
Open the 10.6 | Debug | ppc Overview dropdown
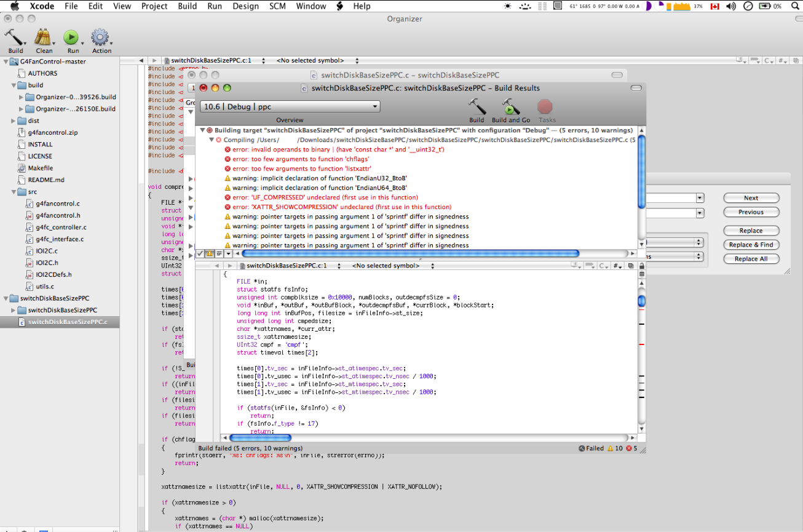[x=290, y=106]
